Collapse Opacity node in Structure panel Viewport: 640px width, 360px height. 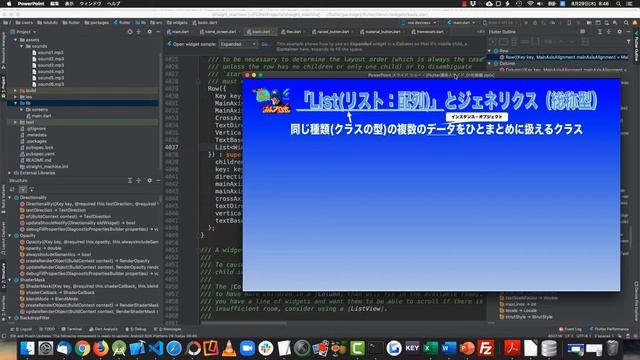(10, 236)
